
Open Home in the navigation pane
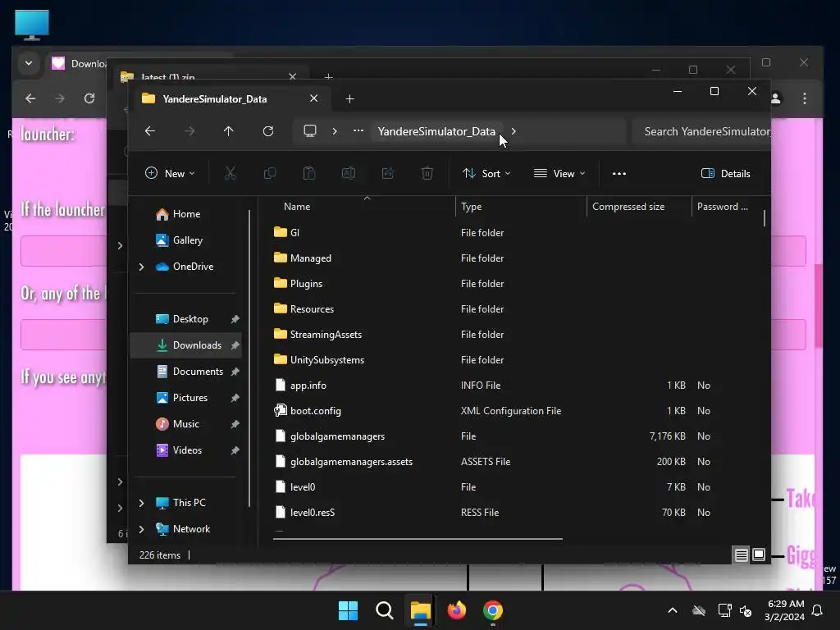tap(186, 214)
